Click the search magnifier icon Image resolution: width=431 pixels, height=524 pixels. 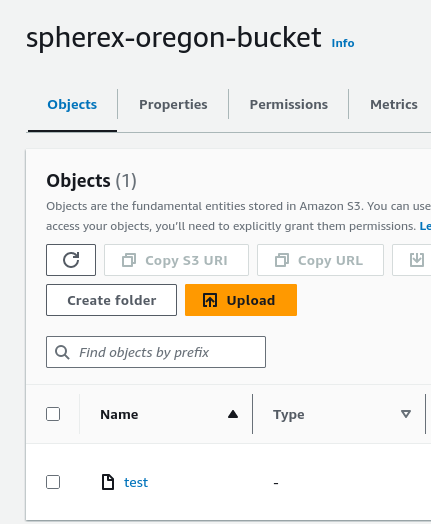click(62, 352)
